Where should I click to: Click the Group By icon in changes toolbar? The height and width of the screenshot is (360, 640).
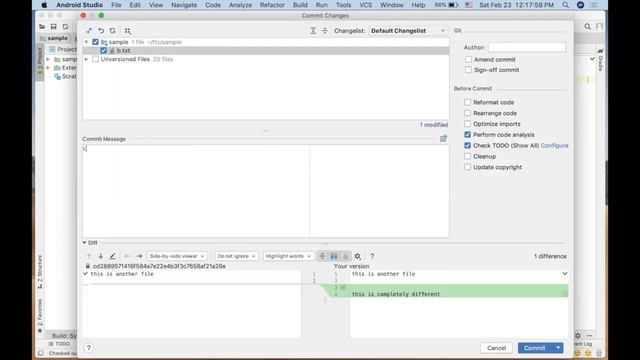128,31
